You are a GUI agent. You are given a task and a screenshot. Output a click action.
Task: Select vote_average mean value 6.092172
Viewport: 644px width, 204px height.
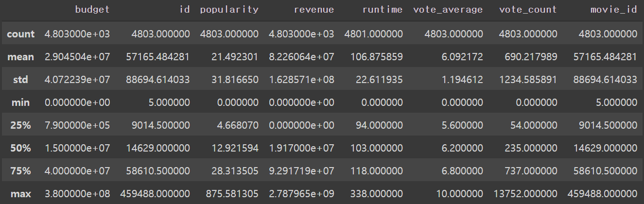tap(463, 57)
